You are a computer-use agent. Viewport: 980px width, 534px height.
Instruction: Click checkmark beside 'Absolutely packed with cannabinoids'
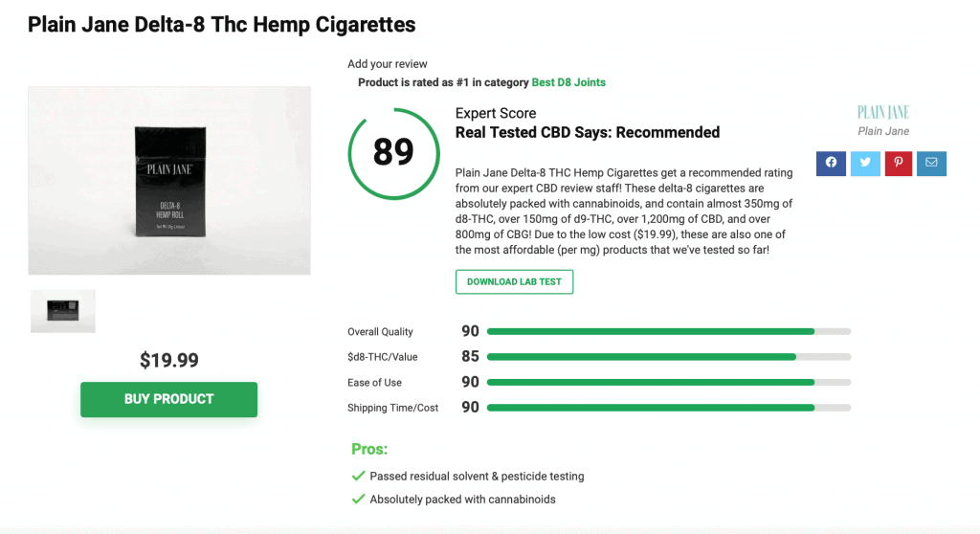pyautogui.click(x=358, y=499)
